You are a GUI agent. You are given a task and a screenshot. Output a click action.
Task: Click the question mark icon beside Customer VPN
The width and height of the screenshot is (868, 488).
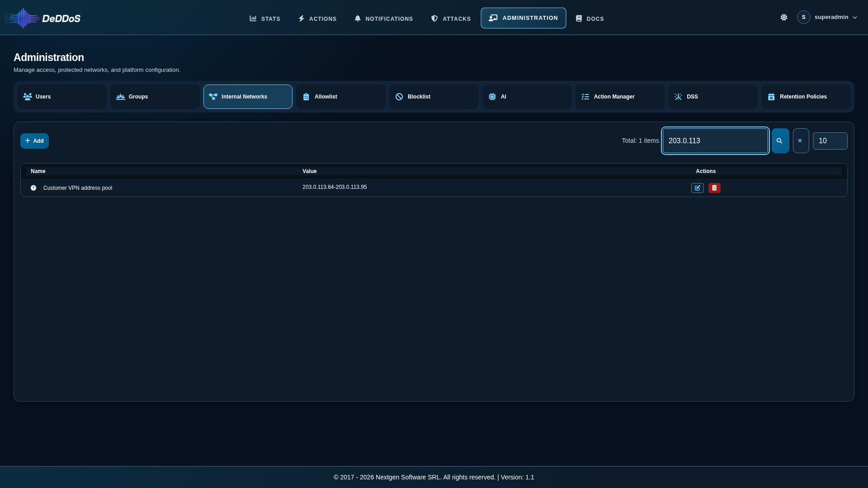point(33,188)
